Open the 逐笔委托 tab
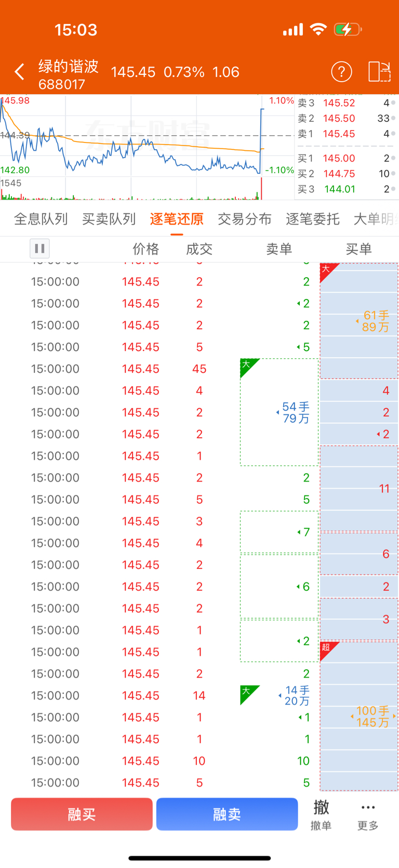Viewport: 399px width, 868px height. click(x=313, y=219)
